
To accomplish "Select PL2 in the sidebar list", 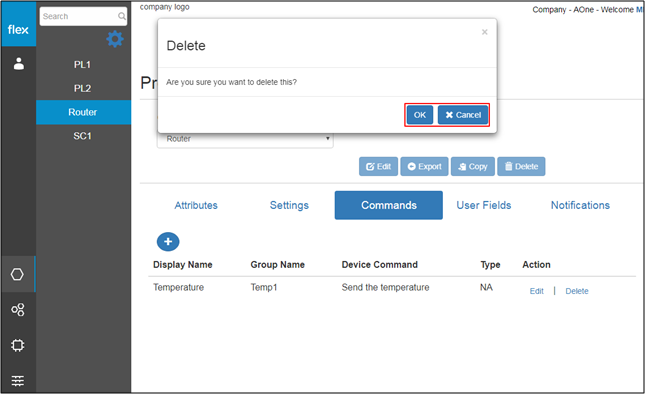I will coord(83,88).
